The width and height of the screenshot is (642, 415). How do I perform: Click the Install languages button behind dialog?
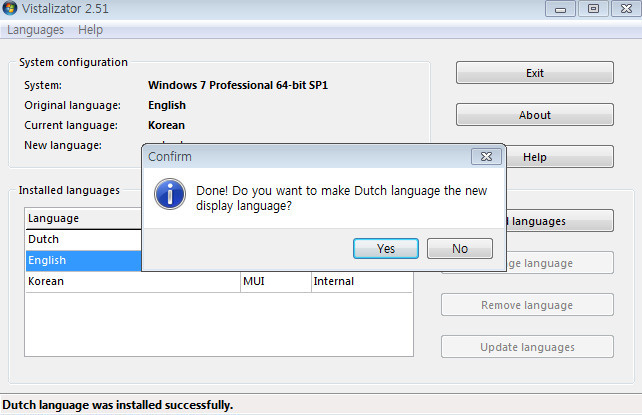pyautogui.click(x=560, y=221)
